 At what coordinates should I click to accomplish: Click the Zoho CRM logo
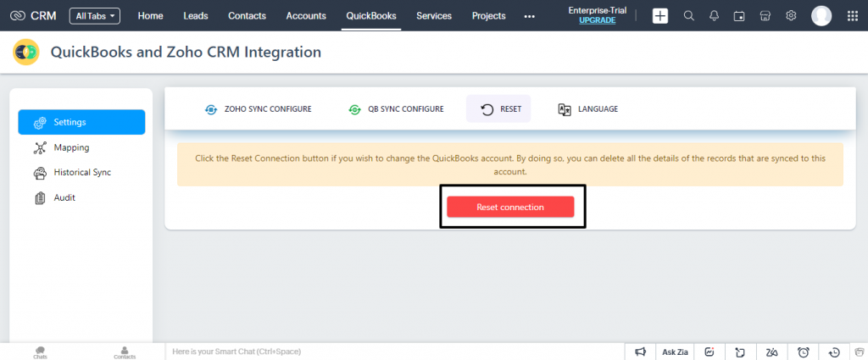[33, 15]
